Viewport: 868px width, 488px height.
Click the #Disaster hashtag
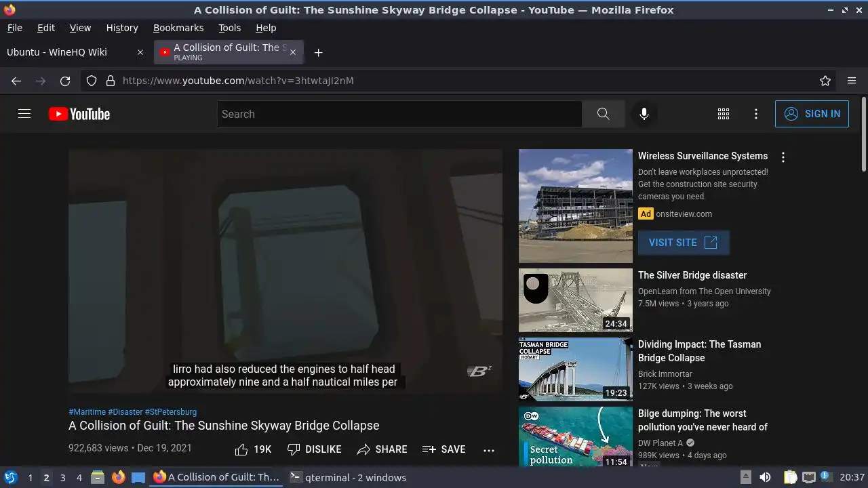[125, 412]
